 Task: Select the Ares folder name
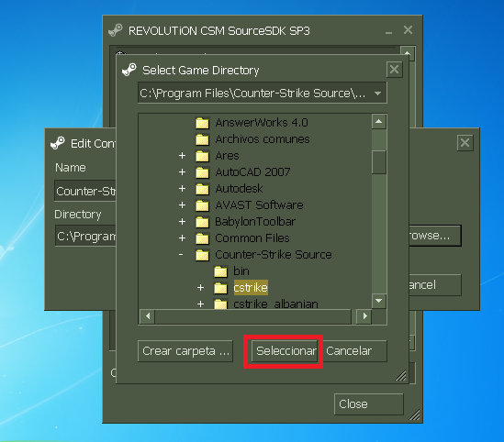227,156
